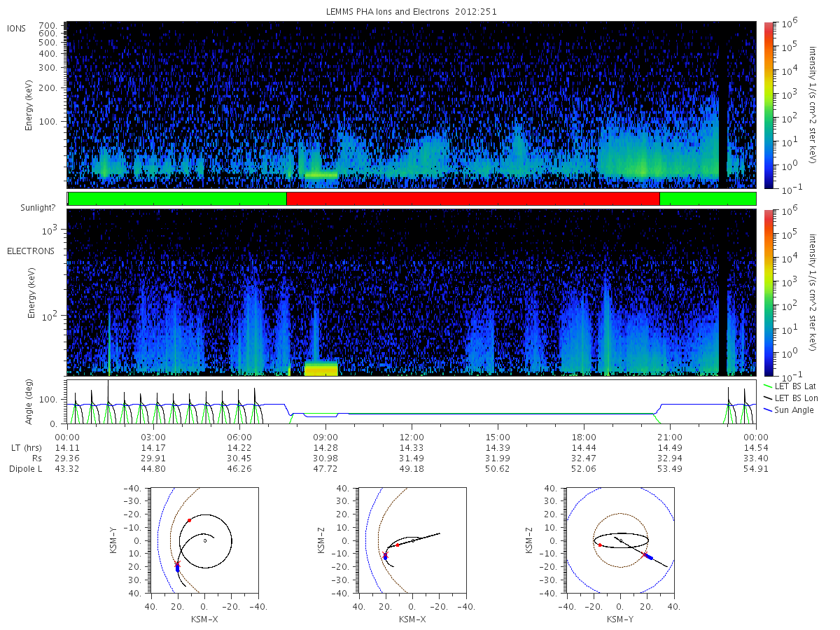Click the 18:00 time axis label
Screen dimensions: 840x630
pyautogui.click(x=584, y=435)
